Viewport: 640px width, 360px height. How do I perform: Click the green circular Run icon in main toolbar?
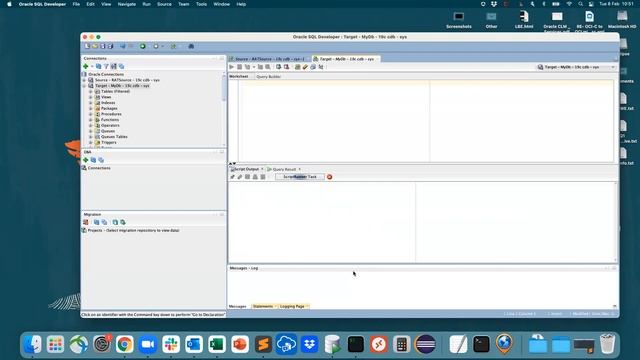coord(142,47)
